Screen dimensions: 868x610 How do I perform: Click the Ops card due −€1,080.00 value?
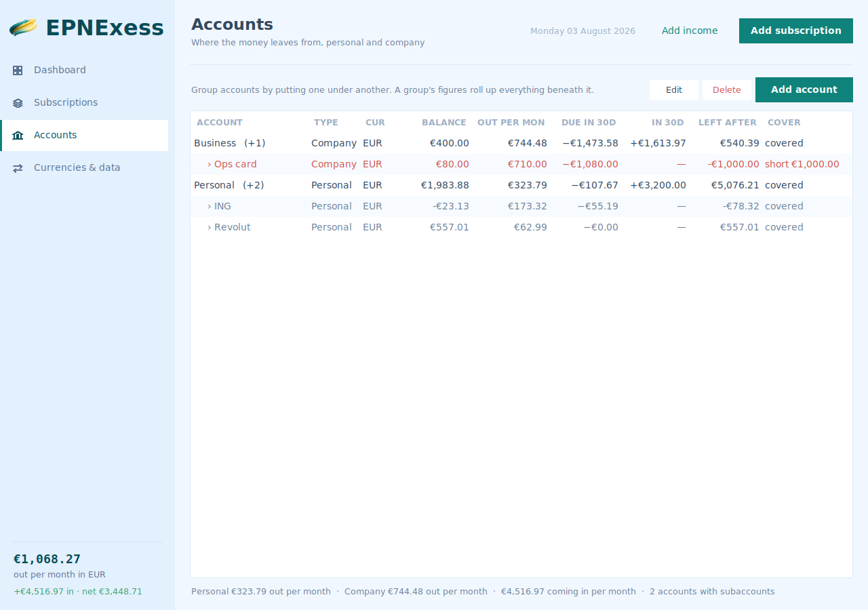tap(590, 164)
